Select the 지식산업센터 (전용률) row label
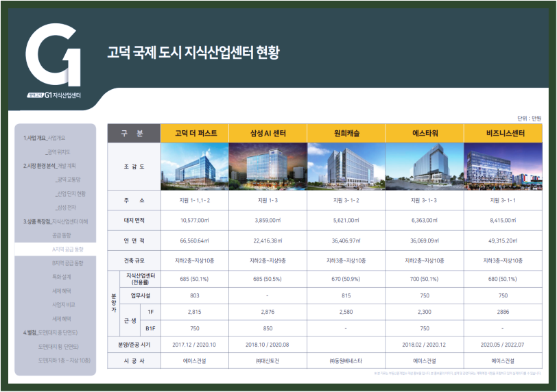 tap(141, 279)
